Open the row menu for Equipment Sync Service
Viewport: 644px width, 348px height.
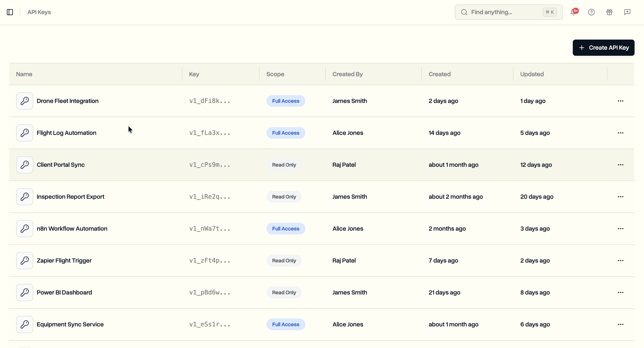[x=621, y=324]
